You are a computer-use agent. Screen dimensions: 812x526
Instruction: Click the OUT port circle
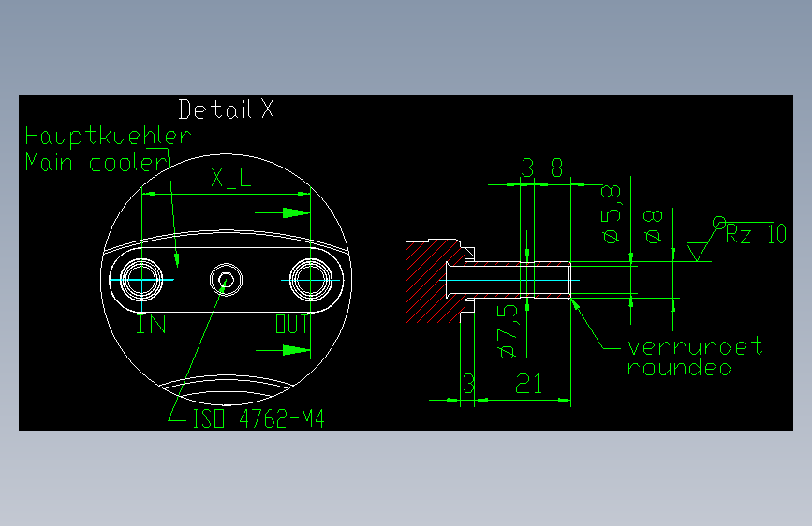coord(311,280)
